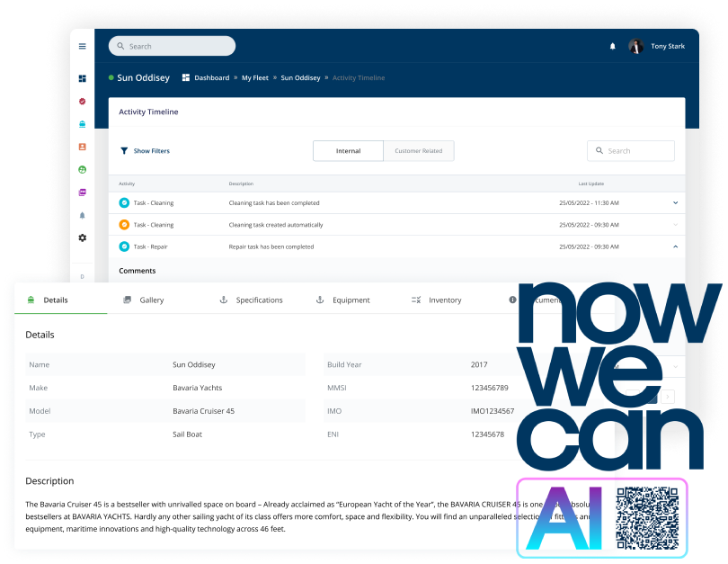The image size is (728, 564).
Task: Click the 'Sail Boat' type value
Action: coord(187,434)
